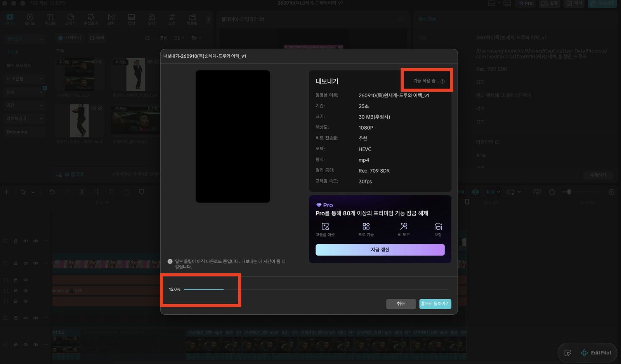
Task: Adjust the timeline zoom slider handle
Action: coord(569,192)
